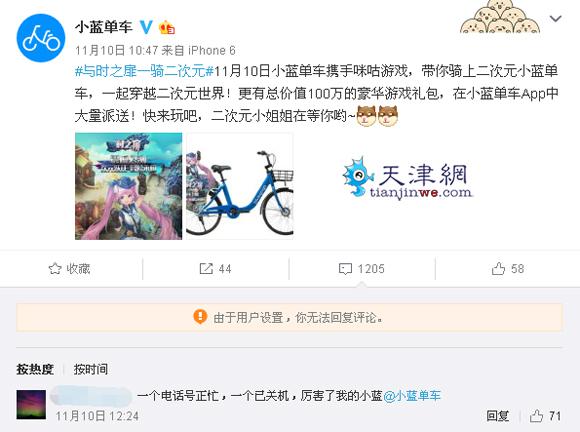Click the blue verified V badge
Image resolution: width=580 pixels, height=432 pixels.
146,27
